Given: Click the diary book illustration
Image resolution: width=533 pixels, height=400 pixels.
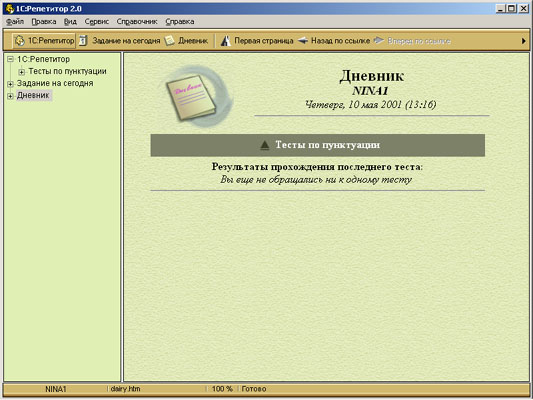Looking at the screenshot, I should [195, 97].
